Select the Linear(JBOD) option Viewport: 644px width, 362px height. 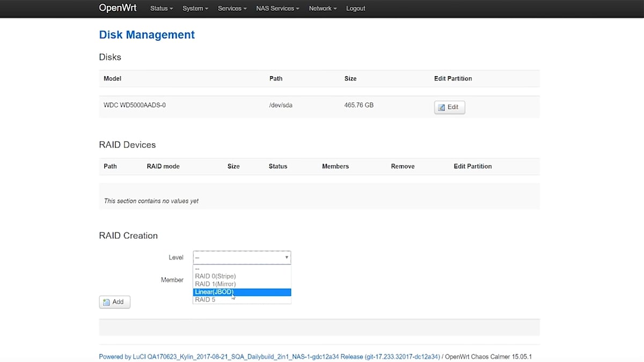pyautogui.click(x=215, y=292)
